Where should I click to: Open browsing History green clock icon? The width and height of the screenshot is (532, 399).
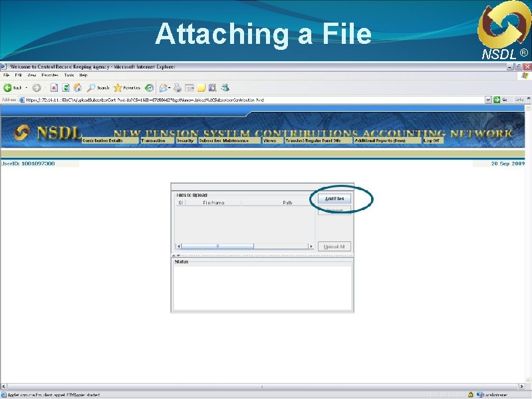click(x=149, y=88)
